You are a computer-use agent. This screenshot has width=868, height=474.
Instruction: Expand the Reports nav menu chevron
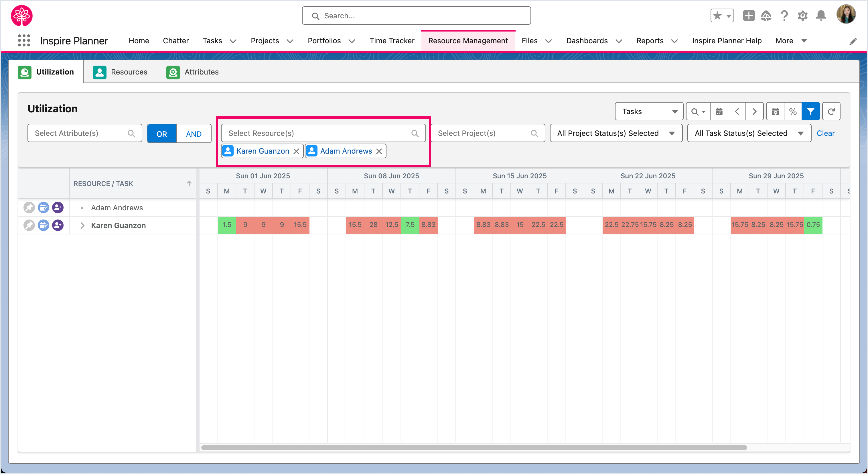point(674,41)
